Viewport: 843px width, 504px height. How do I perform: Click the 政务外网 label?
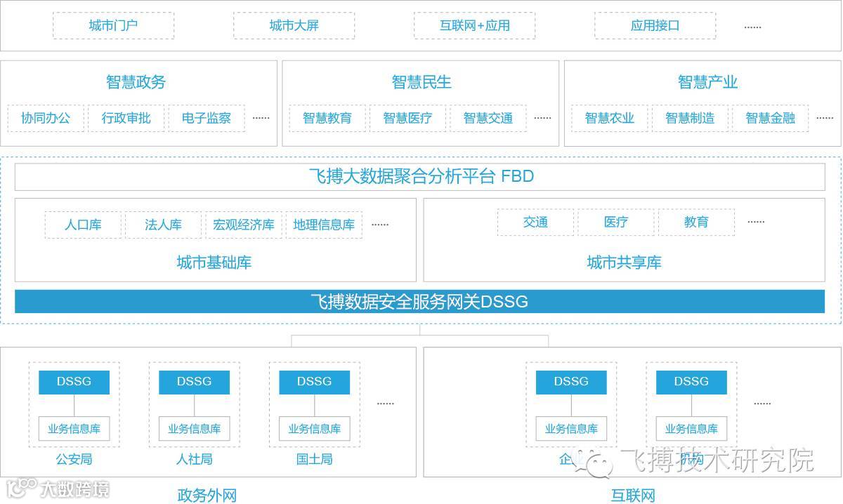pyautogui.click(x=207, y=496)
